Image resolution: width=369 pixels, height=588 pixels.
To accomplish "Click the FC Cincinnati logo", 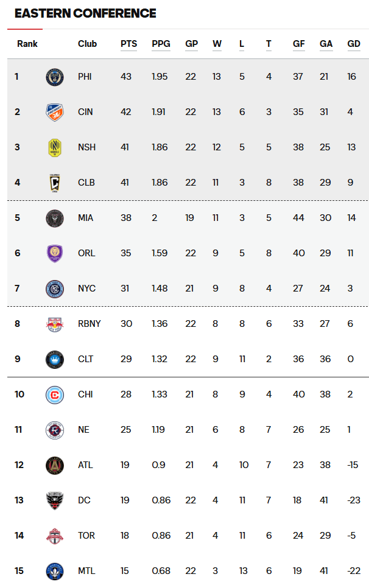I will point(54,113).
